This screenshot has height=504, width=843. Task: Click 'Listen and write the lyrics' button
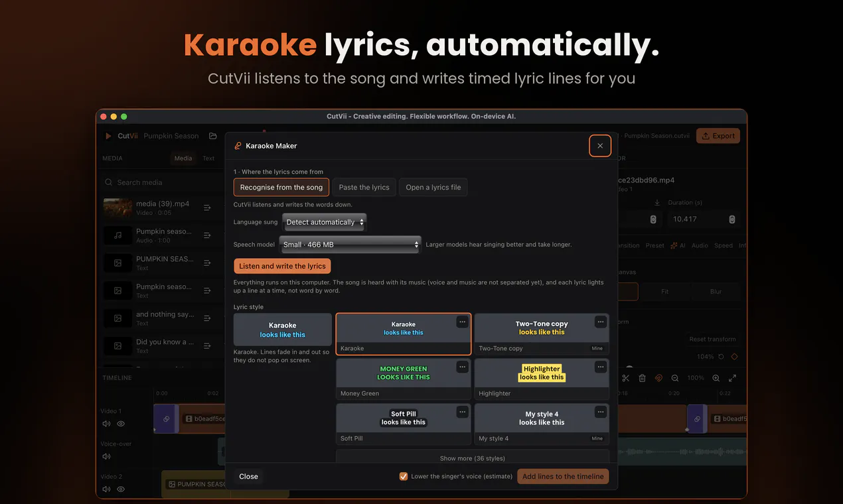pyautogui.click(x=282, y=266)
